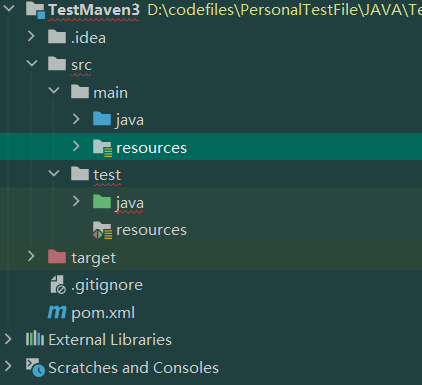Expand the target folder arrow
The image size is (422, 385).
[x=31, y=256]
